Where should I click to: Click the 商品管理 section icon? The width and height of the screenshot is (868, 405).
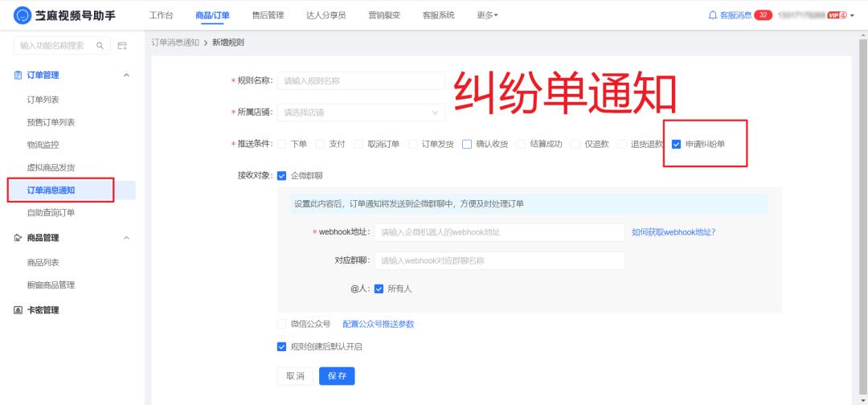(x=18, y=238)
